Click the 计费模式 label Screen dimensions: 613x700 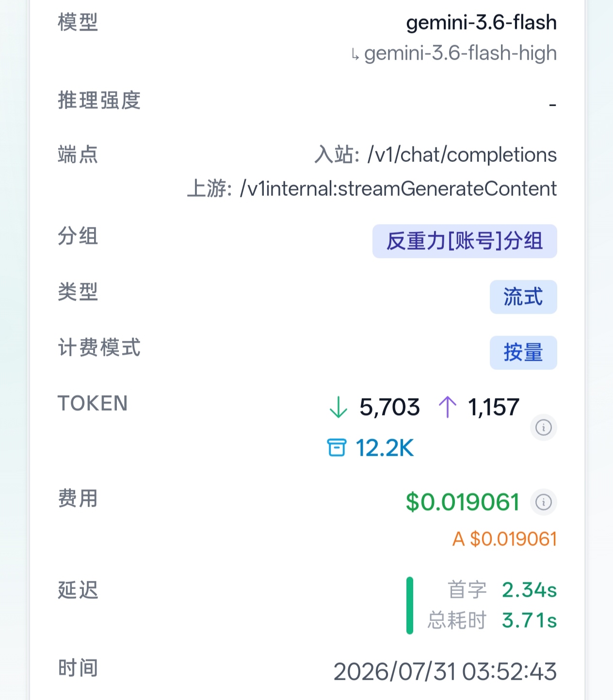click(99, 348)
